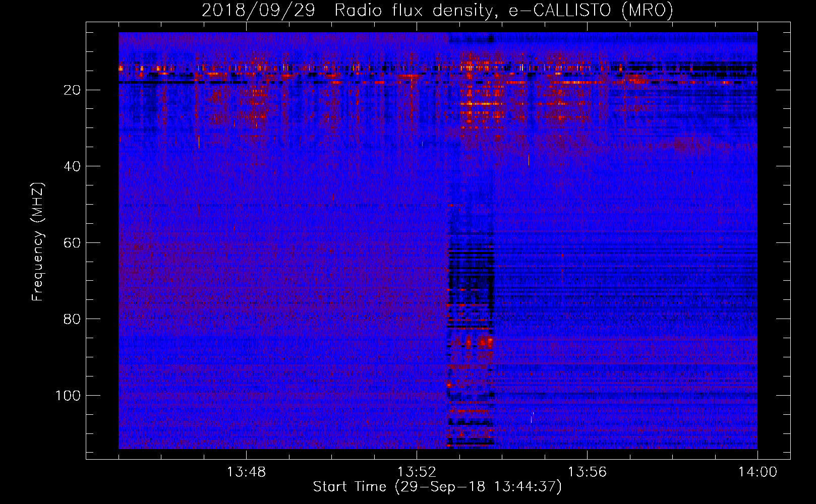The height and width of the screenshot is (504, 816).
Task: Click the 60 MHz frequency tick label
Action: [x=73, y=243]
